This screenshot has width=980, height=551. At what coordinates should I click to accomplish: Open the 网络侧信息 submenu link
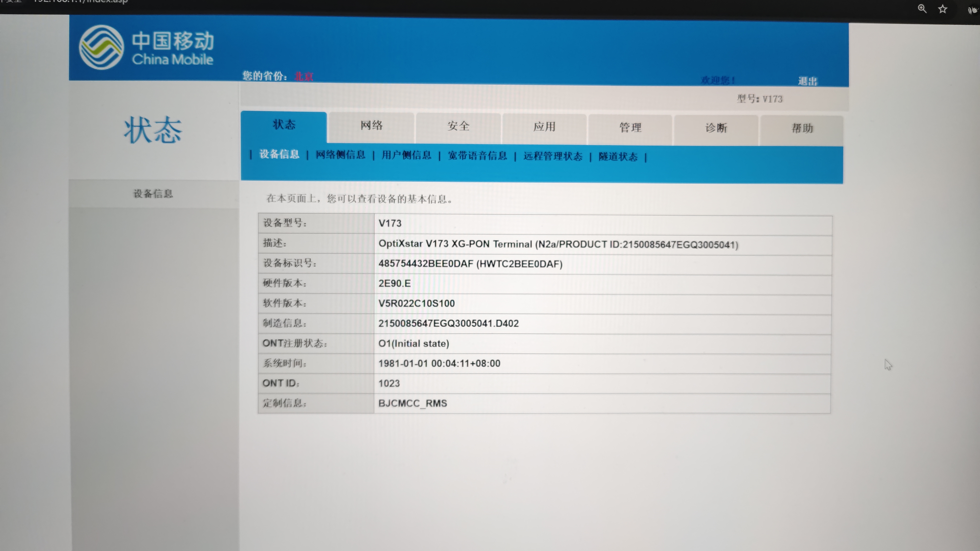(x=340, y=155)
